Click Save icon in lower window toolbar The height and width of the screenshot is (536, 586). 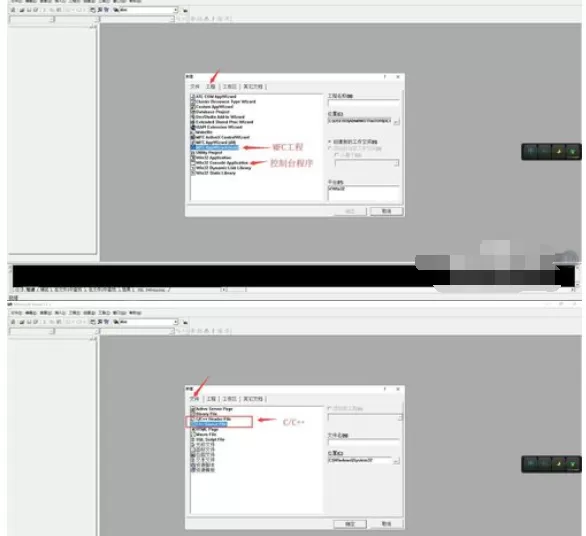[29, 322]
